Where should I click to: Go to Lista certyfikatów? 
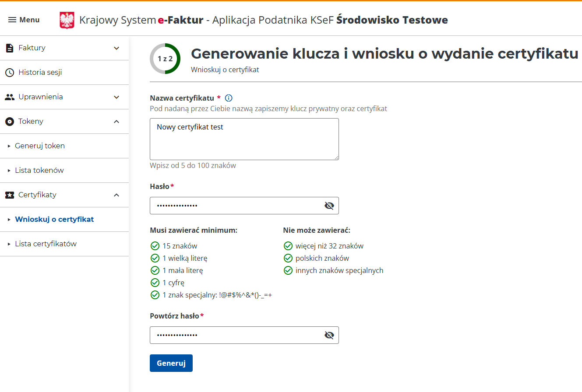pos(46,244)
